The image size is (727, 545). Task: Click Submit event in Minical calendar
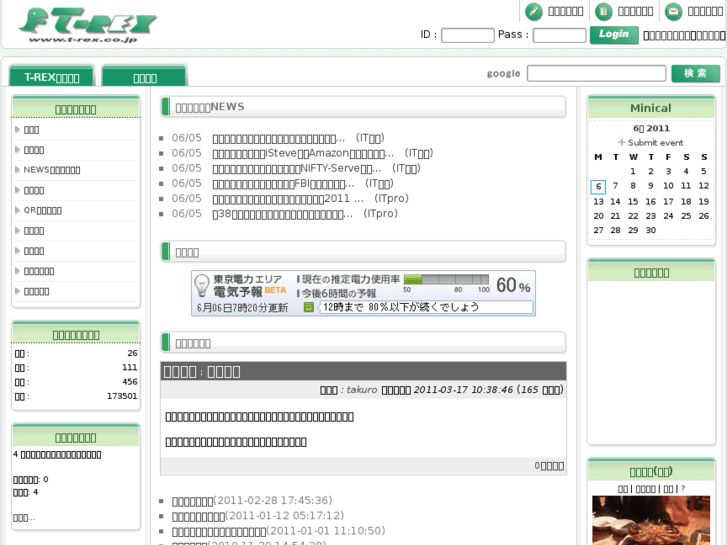coord(655,142)
